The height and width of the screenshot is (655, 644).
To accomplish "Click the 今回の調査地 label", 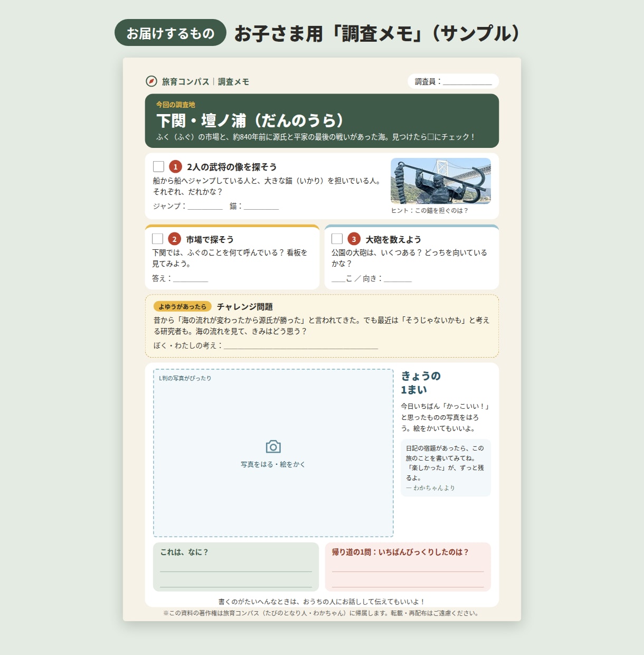I will coord(175,105).
